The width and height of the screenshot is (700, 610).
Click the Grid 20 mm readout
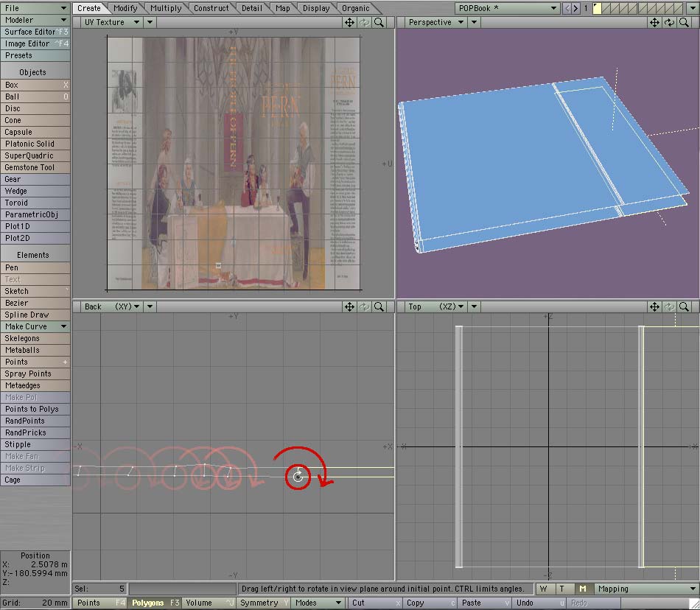pos(35,603)
